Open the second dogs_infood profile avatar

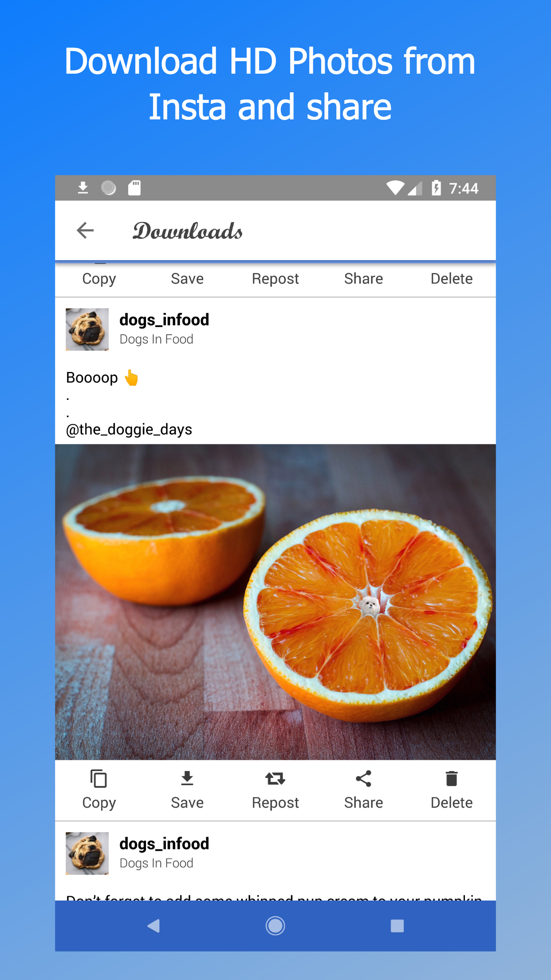87,853
